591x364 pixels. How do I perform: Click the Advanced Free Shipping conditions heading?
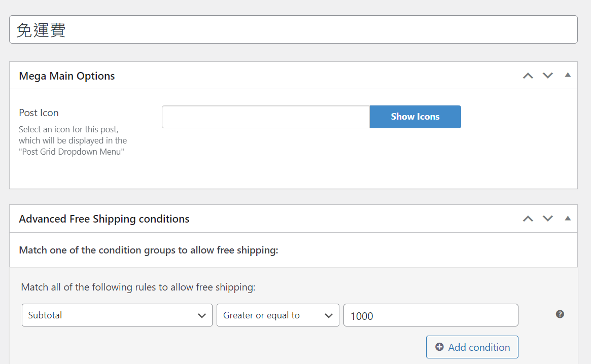pos(104,219)
